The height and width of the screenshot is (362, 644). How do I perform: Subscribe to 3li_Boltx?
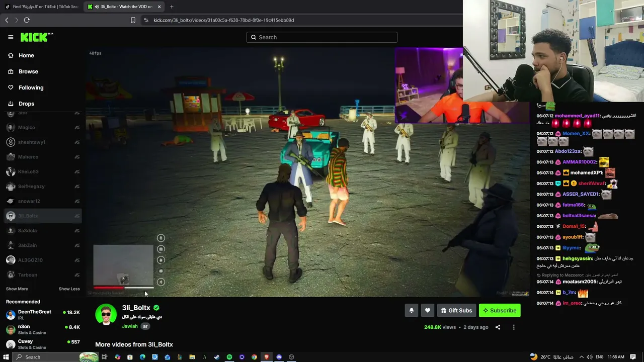coord(500,311)
